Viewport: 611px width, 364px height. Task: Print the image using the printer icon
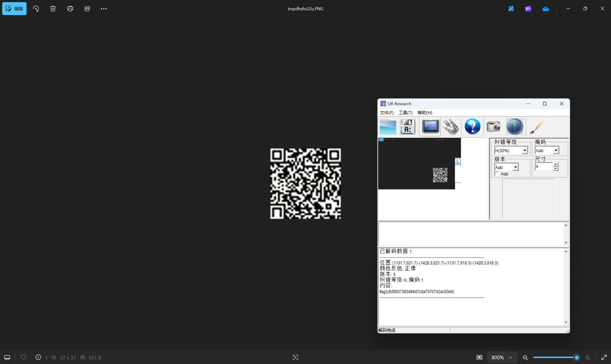click(x=70, y=9)
